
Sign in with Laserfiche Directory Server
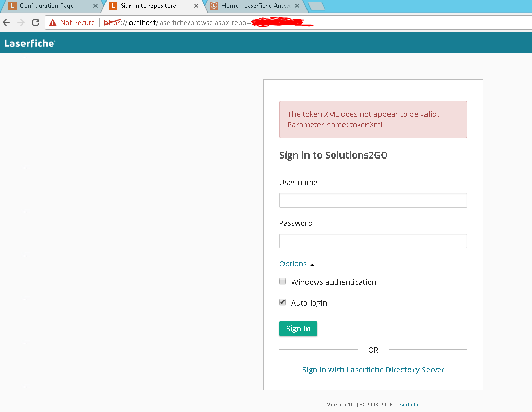[x=373, y=370]
